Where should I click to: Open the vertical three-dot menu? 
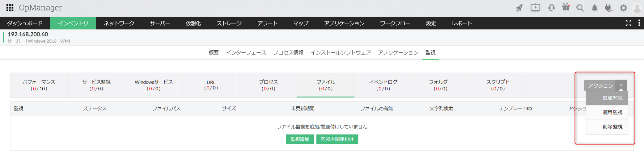click(x=639, y=23)
